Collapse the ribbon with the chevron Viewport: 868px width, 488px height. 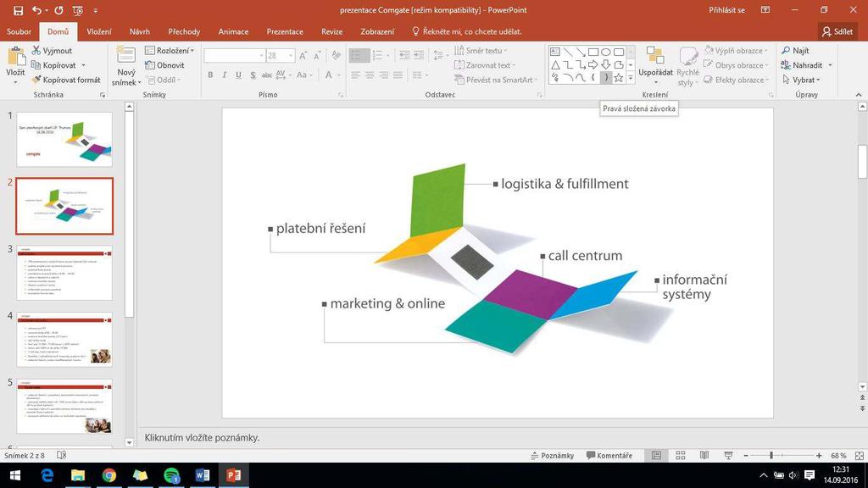point(859,95)
